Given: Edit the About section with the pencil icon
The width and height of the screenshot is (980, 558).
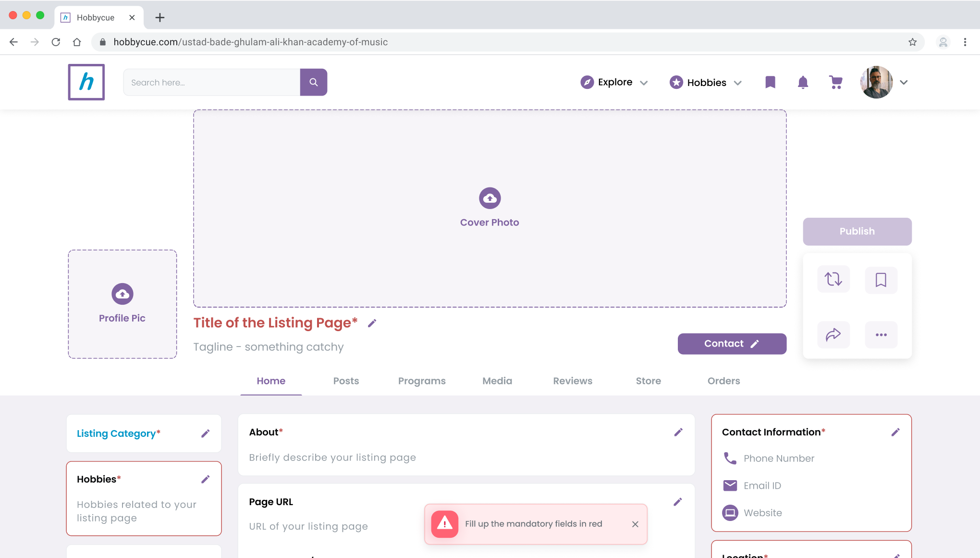Looking at the screenshot, I should pyautogui.click(x=678, y=432).
